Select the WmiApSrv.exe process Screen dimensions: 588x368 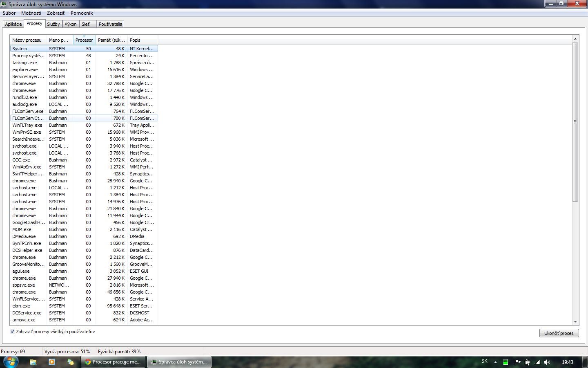tap(84, 167)
